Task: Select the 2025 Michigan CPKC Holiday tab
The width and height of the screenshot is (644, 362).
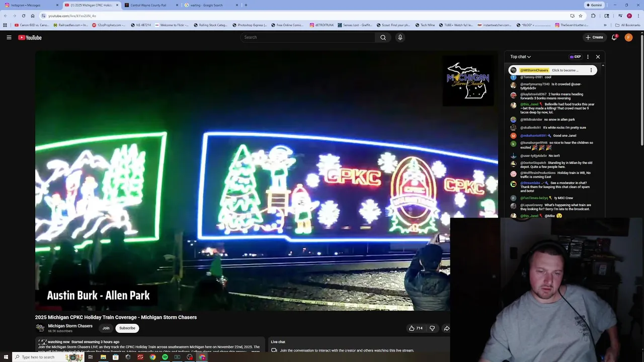Action: [x=91, y=5]
